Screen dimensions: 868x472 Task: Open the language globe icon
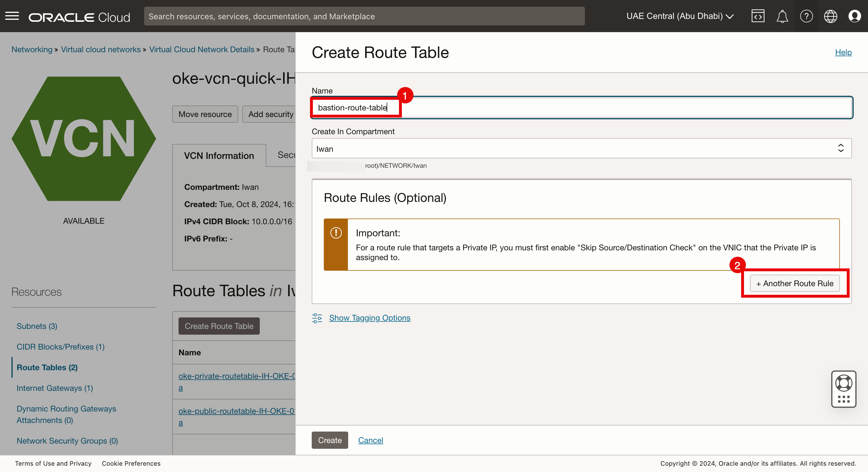click(830, 16)
